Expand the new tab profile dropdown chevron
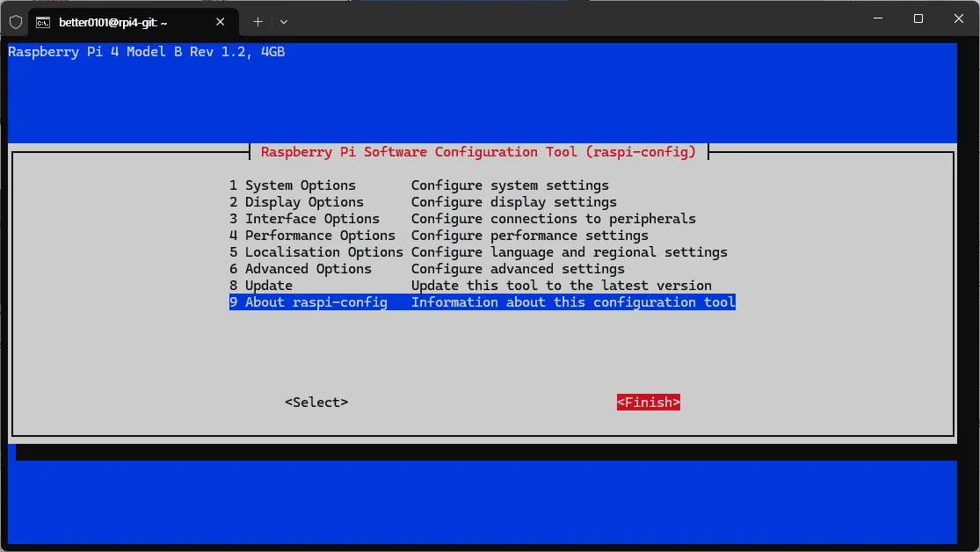 pos(284,22)
